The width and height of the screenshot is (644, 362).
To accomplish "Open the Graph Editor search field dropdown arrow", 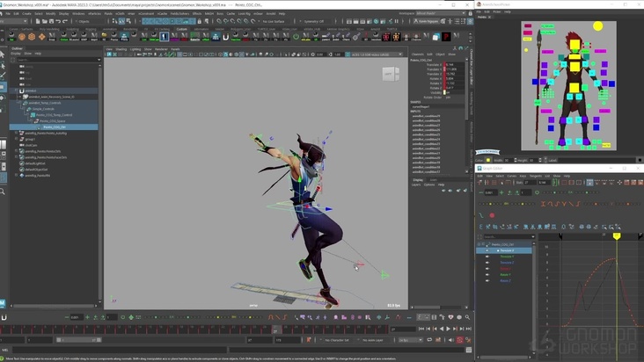I will (x=533, y=237).
